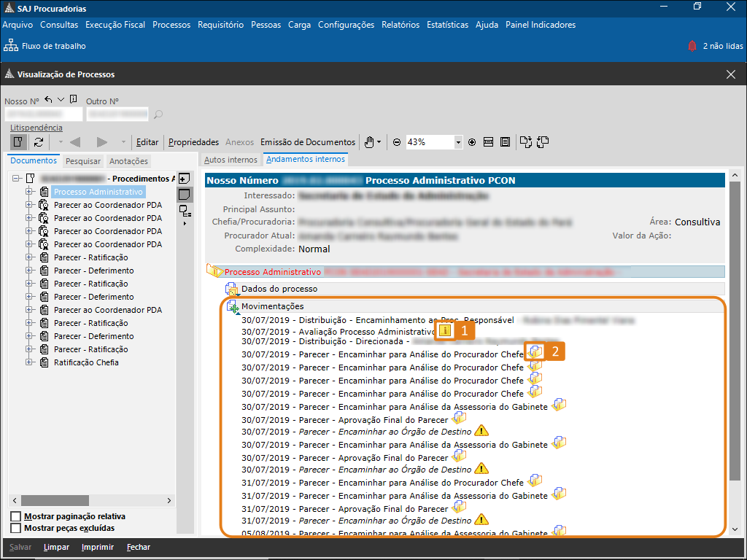
Task: Expand the Processo Administrativo tree node
Action: [x=30, y=192]
